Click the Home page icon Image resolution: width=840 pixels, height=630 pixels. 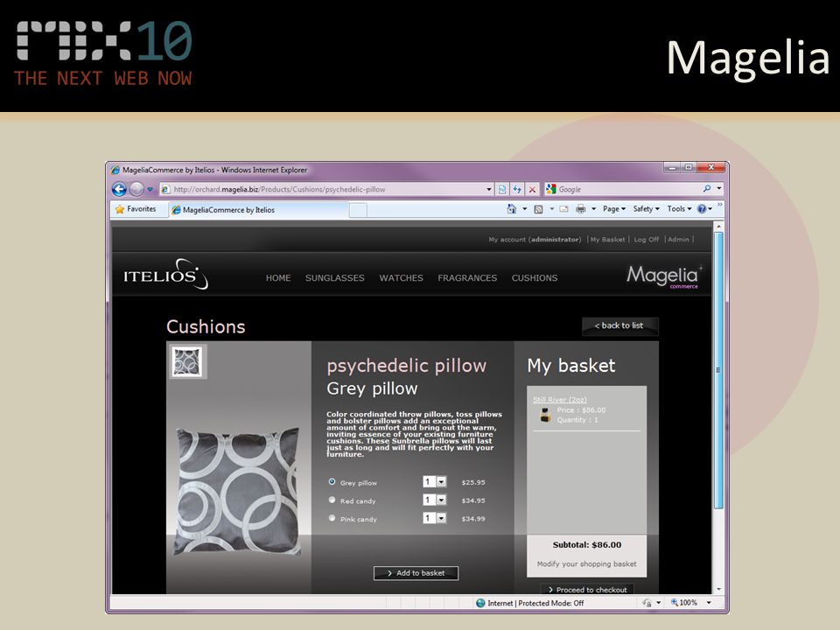click(512, 209)
